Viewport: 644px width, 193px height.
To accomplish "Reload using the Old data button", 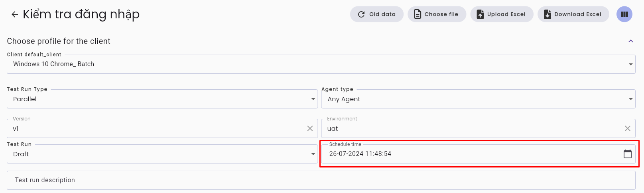I will point(377,14).
